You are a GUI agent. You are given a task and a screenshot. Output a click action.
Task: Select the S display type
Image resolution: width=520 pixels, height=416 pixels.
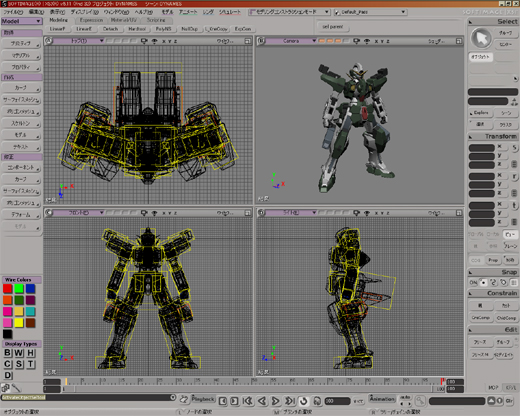(x=19, y=364)
